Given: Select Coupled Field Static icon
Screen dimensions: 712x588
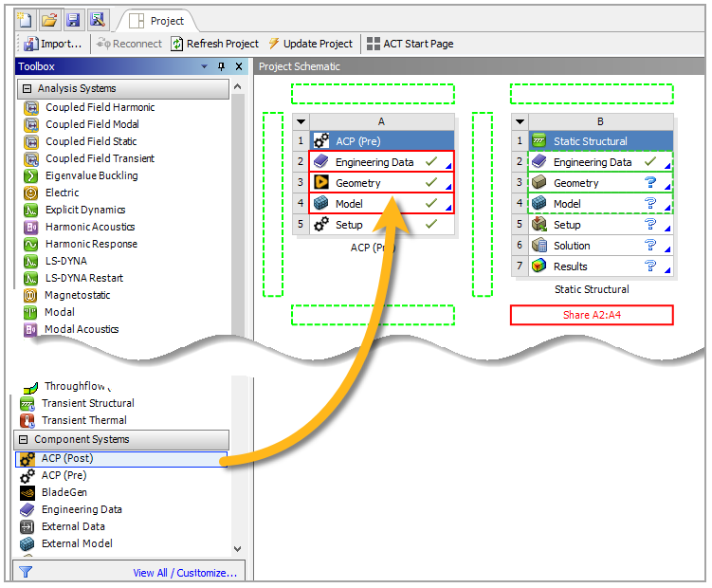Looking at the screenshot, I should [x=31, y=141].
